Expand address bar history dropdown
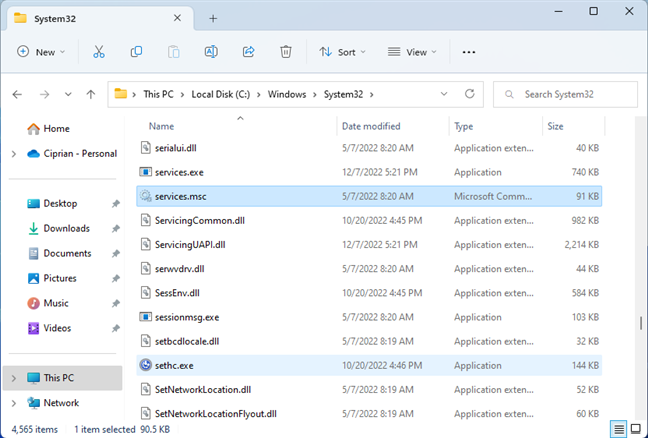This screenshot has width=648, height=438. [444, 94]
